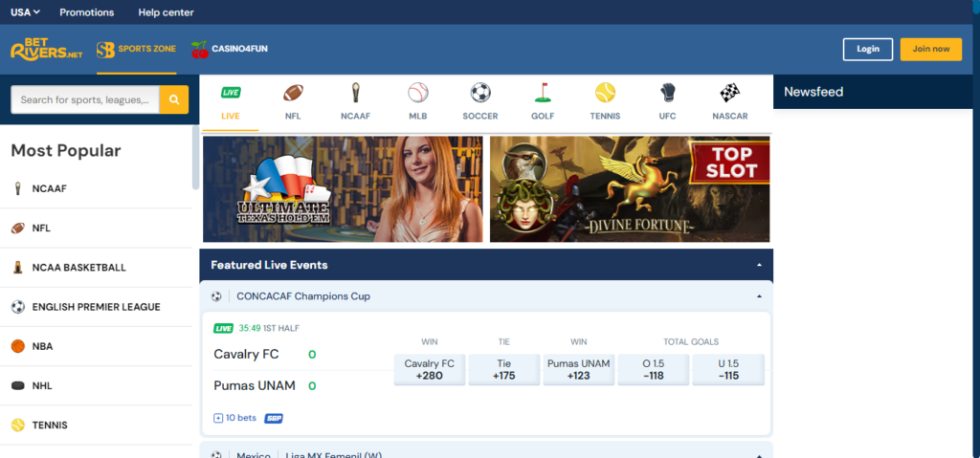Open the Help center menu item
This screenshot has height=458, width=980.
[167, 12]
